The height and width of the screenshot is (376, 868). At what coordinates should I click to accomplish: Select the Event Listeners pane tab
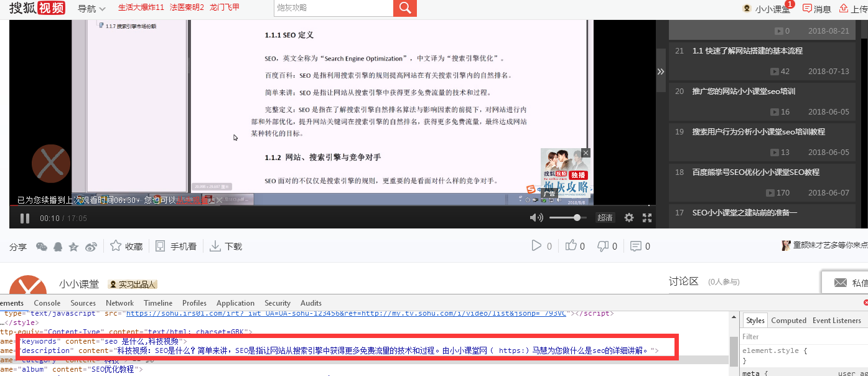coord(837,321)
